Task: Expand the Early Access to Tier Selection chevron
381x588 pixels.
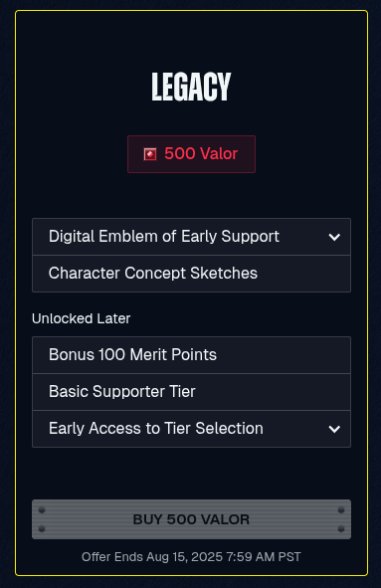Action: click(334, 429)
